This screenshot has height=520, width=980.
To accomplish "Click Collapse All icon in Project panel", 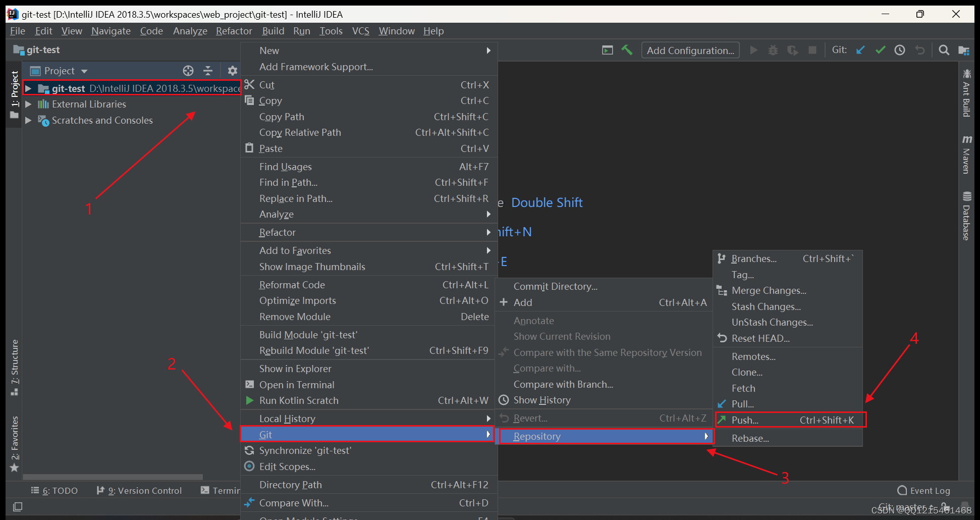I will coord(208,71).
